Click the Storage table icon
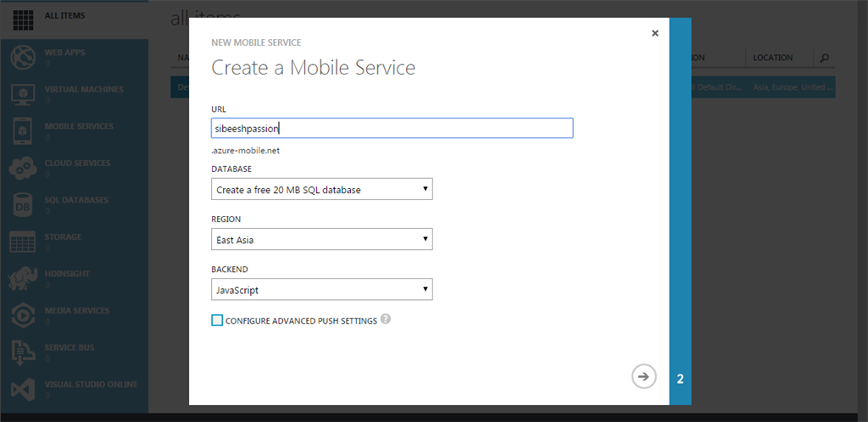 [22, 242]
